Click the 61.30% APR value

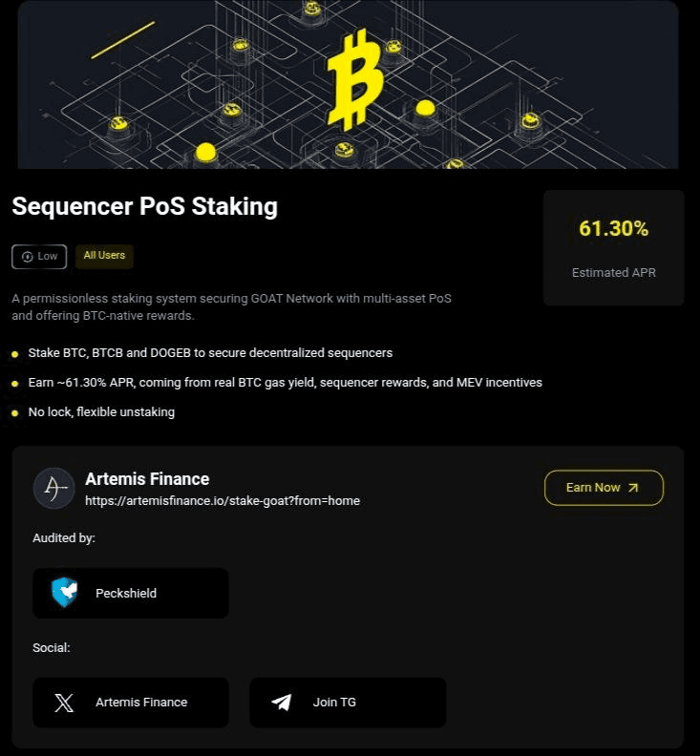click(x=613, y=229)
